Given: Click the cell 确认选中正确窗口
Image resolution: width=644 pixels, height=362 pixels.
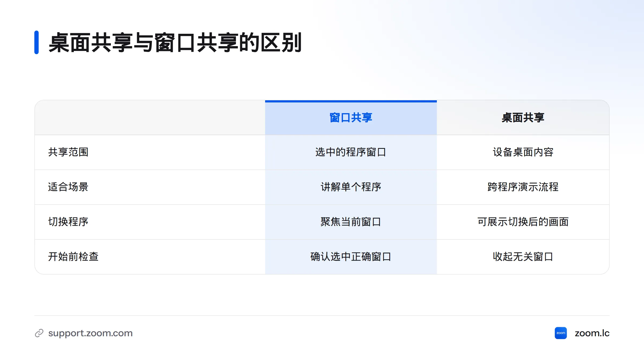Looking at the screenshot, I should coord(351,257).
